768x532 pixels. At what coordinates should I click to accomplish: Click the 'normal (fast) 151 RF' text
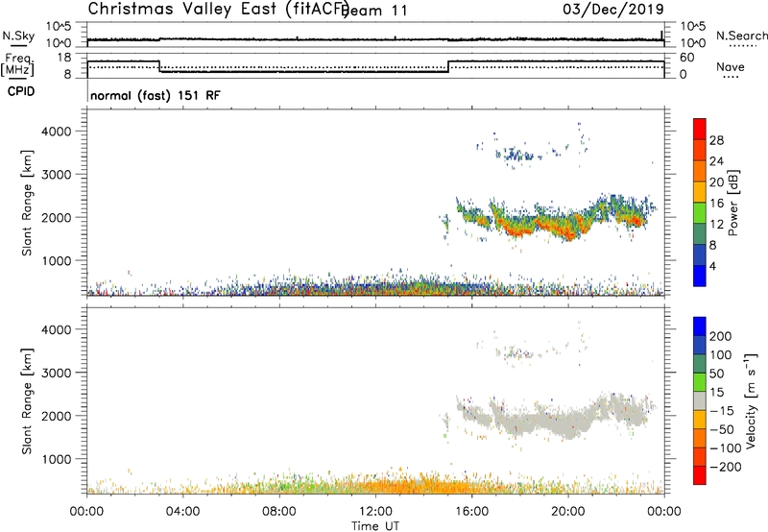(x=156, y=95)
